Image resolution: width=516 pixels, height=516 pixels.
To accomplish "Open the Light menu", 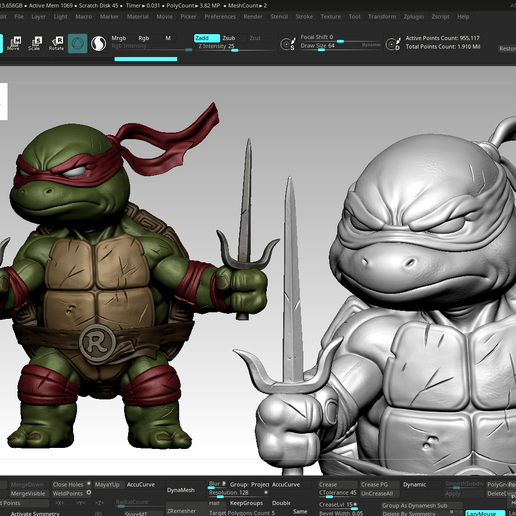I will (61, 16).
